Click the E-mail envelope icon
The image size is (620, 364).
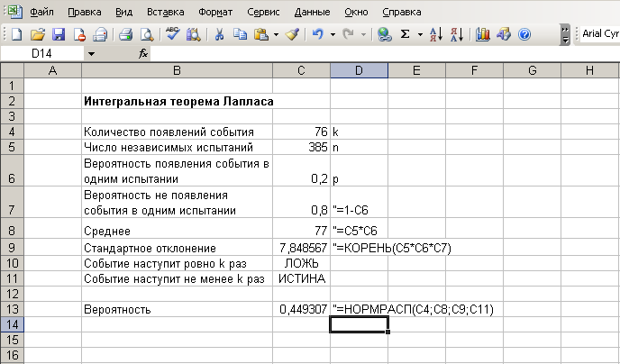100,34
